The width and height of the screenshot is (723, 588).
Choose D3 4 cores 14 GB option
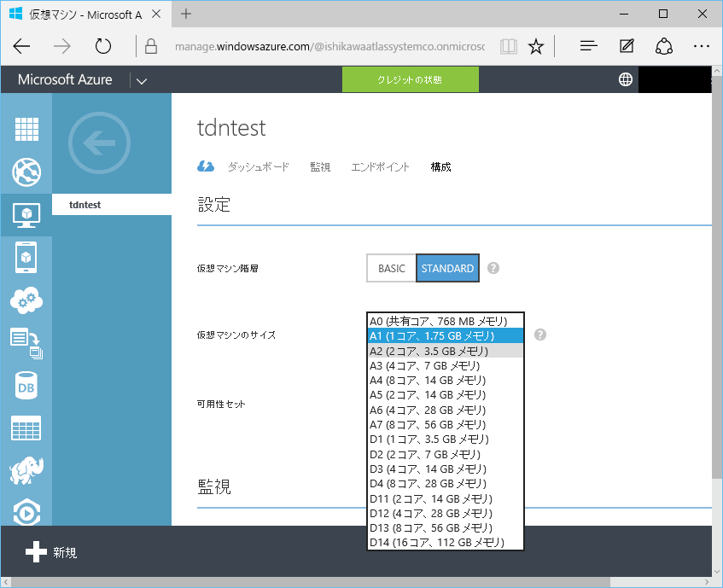point(446,469)
